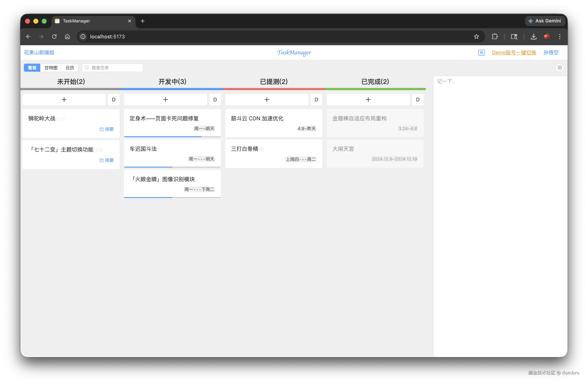Image resolution: width=588 pixels, height=384 pixels.
Task: Click the 排期 calendar icon on 狮驼岭大战 card
Action: click(102, 129)
